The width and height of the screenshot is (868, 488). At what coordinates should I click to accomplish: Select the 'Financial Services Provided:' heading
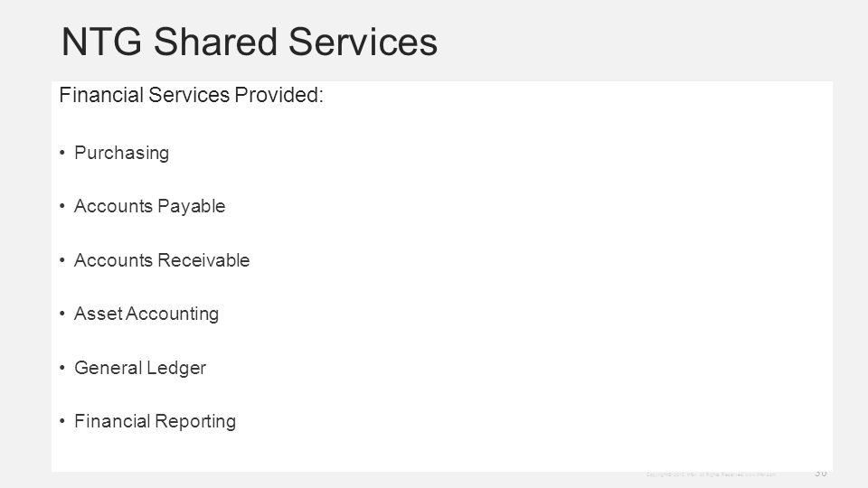[191, 95]
